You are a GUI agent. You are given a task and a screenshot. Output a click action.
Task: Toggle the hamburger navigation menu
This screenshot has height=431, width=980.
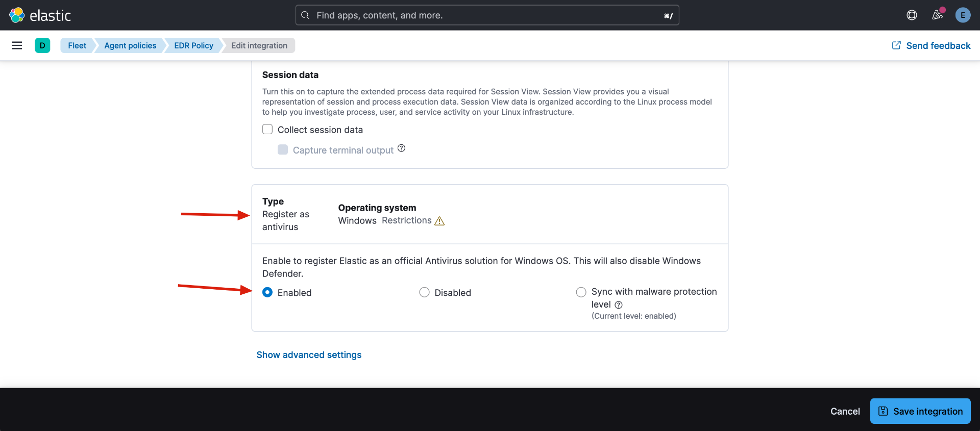[17, 45]
